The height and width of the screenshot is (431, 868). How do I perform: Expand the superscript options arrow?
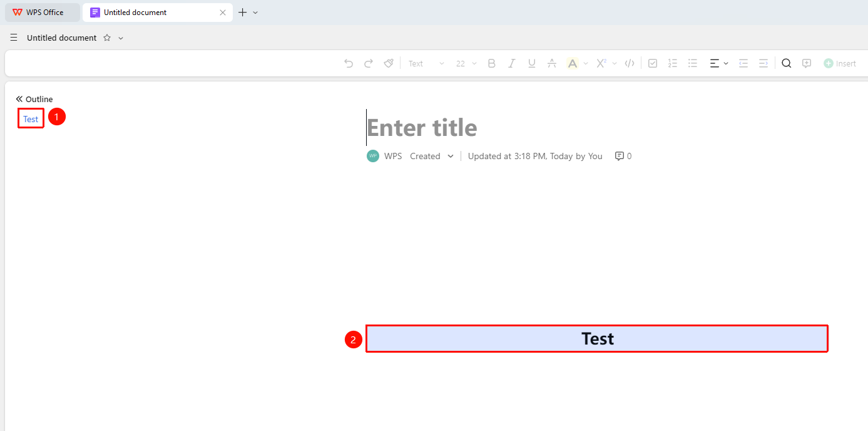point(615,63)
